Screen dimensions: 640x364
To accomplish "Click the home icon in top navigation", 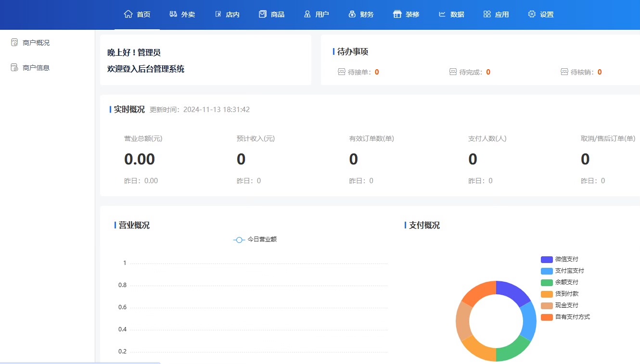I will [x=128, y=14].
